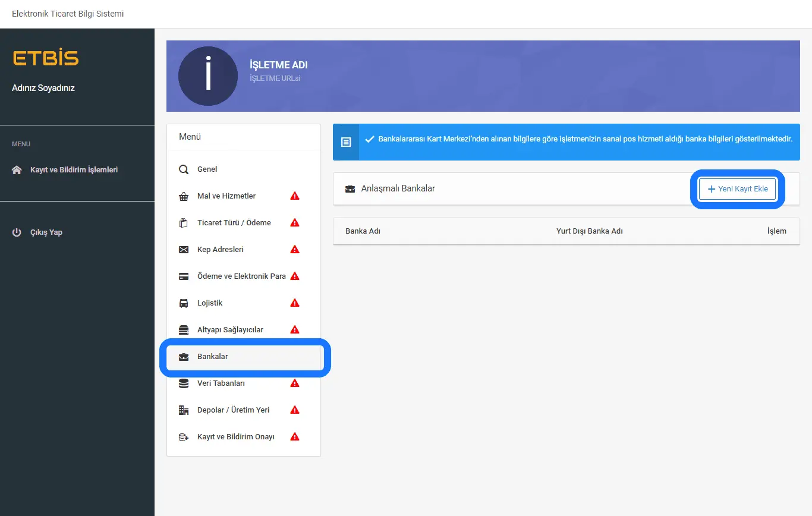This screenshot has height=516, width=812.
Task: Click the home icon beside Kayıt ve Bildirim İşlemleri
Action: coord(17,170)
